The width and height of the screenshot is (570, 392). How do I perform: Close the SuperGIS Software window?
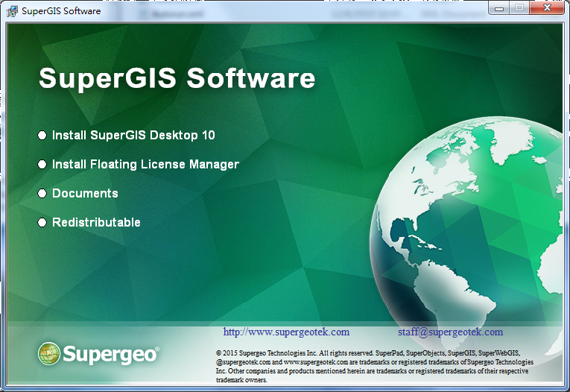547,8
